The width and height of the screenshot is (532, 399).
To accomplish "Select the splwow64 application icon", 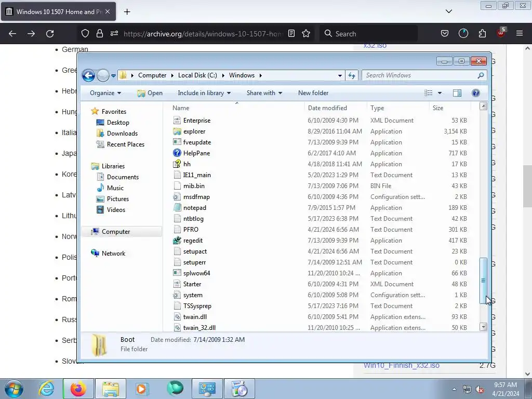I will [177, 273].
